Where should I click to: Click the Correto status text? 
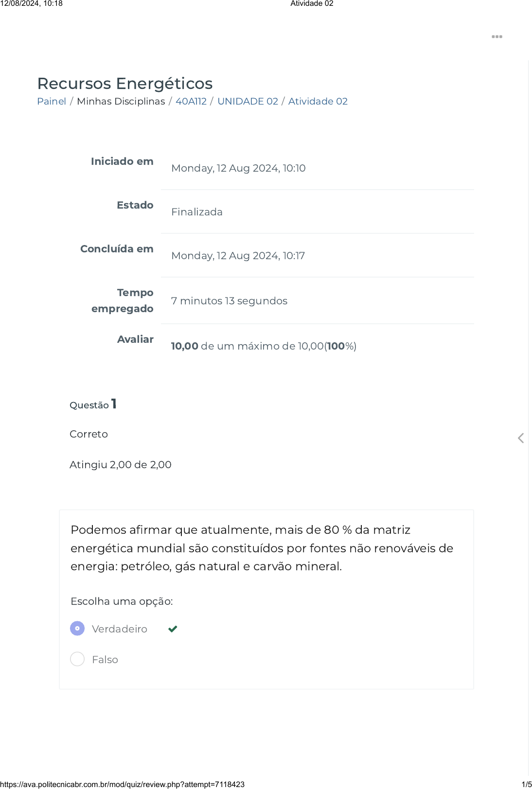point(89,434)
